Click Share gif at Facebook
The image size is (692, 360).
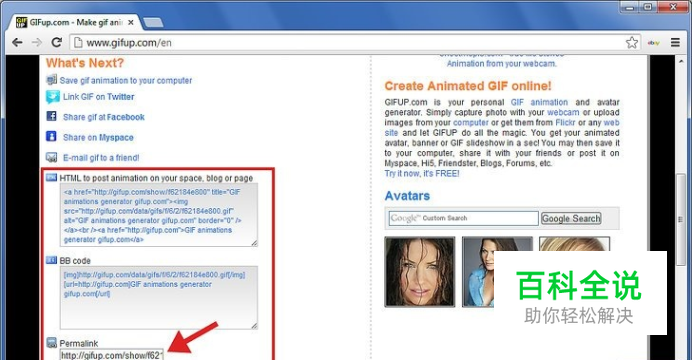coord(104,117)
